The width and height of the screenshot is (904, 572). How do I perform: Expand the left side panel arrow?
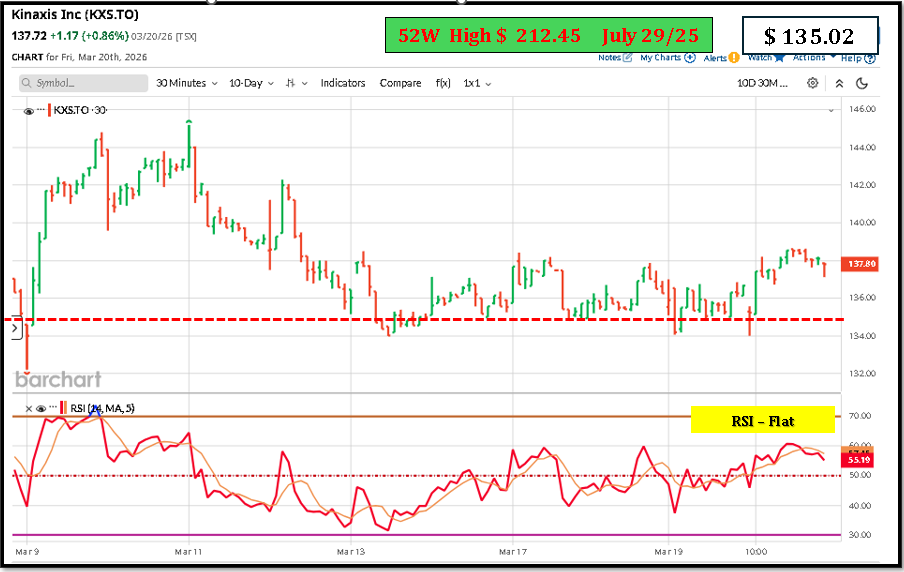(14, 329)
